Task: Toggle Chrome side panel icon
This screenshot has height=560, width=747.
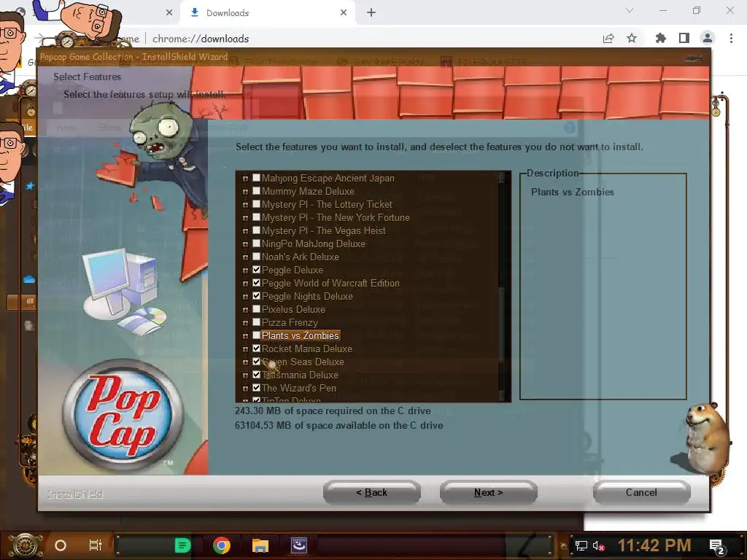Action: (x=684, y=38)
